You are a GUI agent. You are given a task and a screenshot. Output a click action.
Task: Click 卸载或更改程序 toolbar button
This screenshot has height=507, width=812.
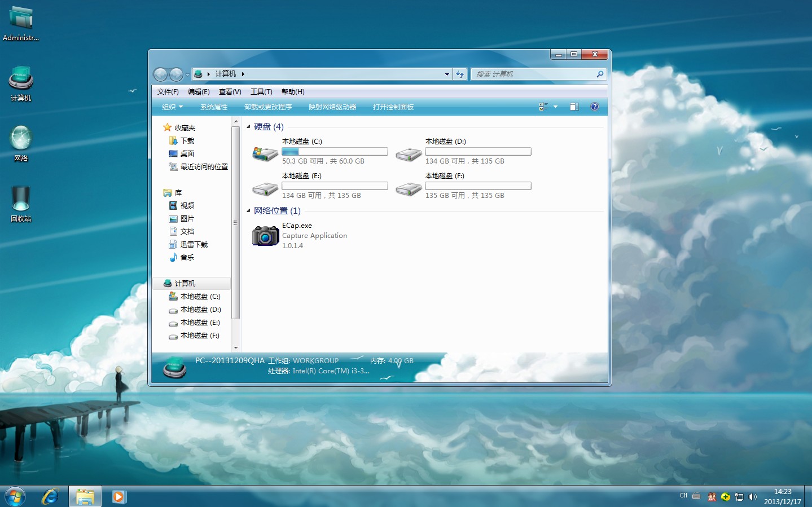click(268, 107)
